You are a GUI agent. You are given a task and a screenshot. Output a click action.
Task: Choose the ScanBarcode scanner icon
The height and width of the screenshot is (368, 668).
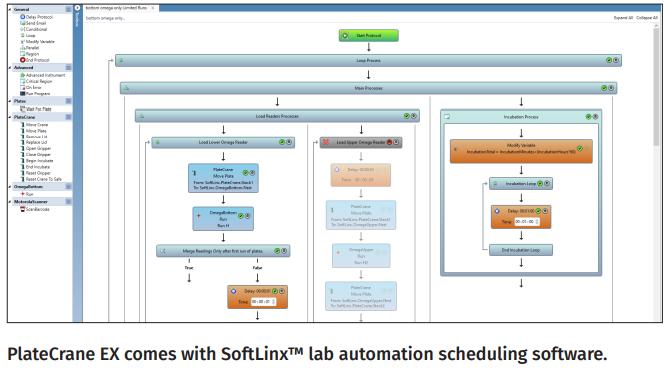click(23, 209)
